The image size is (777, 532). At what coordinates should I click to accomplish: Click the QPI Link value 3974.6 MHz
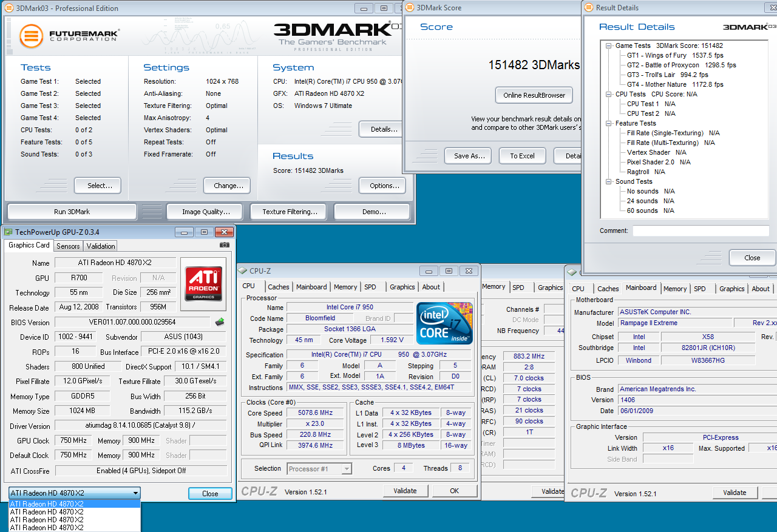click(x=316, y=445)
